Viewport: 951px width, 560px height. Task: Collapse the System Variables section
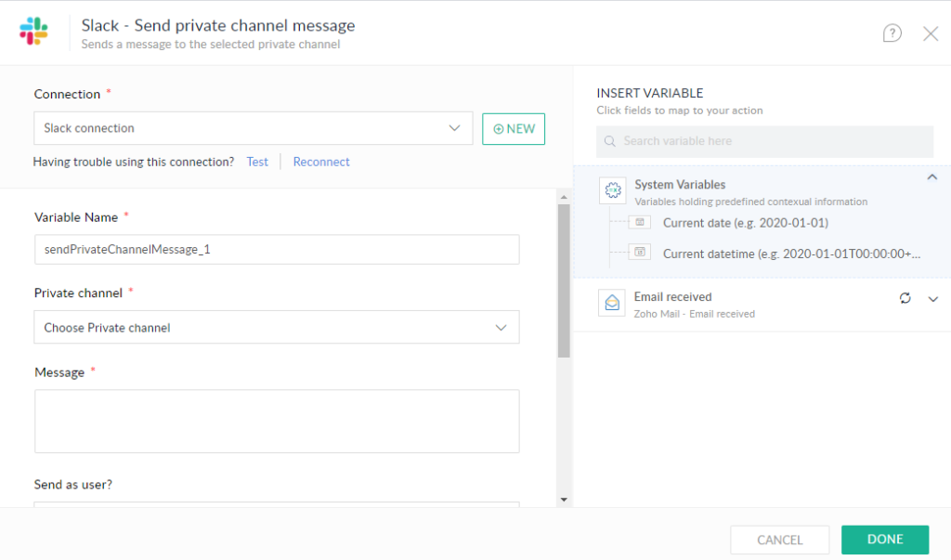coord(931,177)
